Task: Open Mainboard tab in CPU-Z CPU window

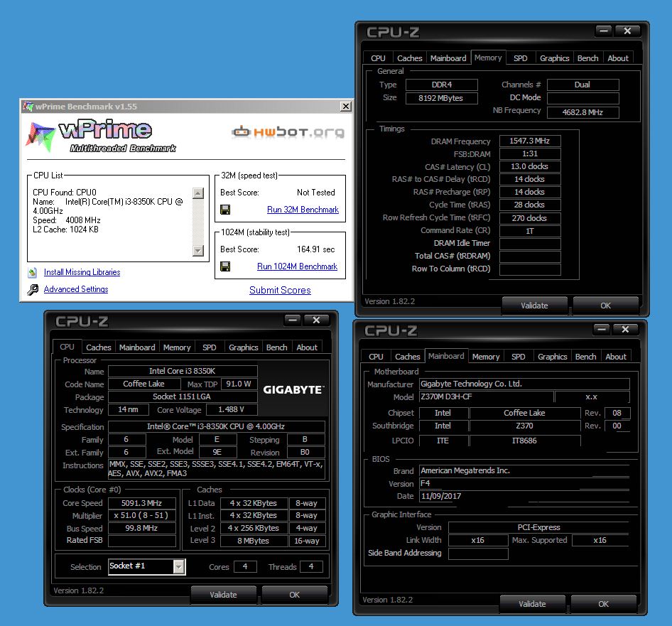Action: point(137,347)
